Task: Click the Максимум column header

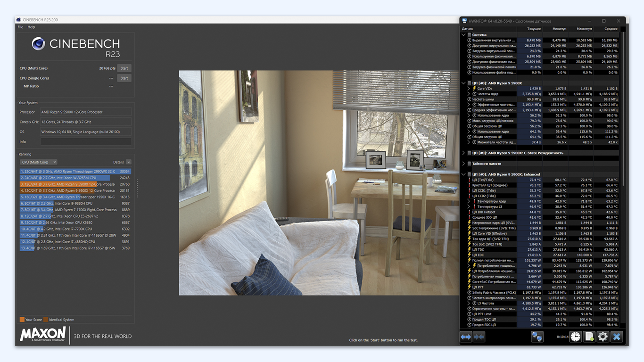Action: pyautogui.click(x=581, y=29)
